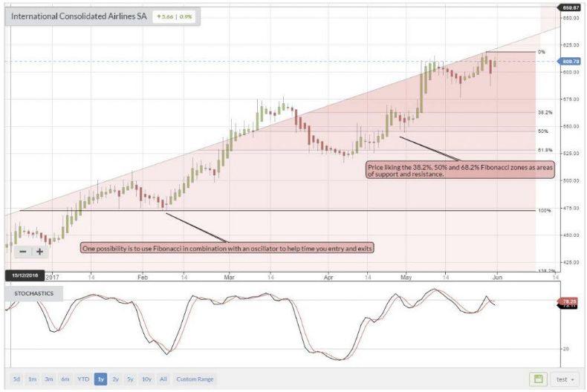Zoom out with the minus button
Screen dimensions: 587x392
click(23, 252)
